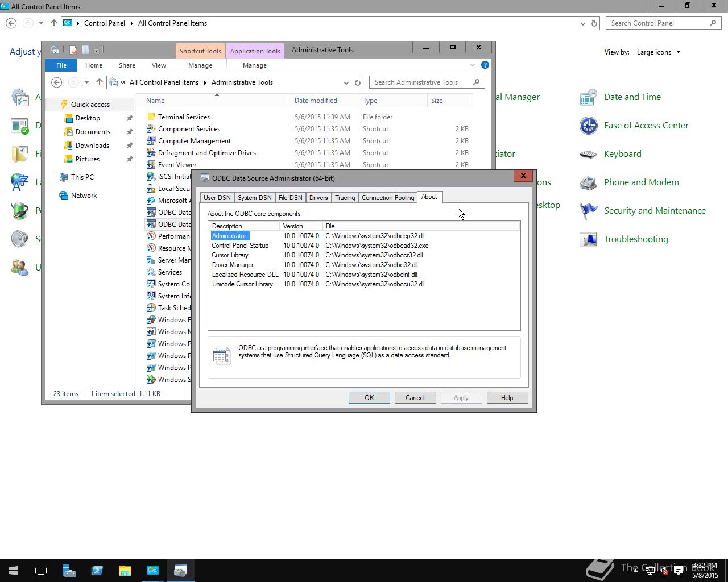
Task: Expand the Explorer ribbon chevron
Action: [x=473, y=65]
